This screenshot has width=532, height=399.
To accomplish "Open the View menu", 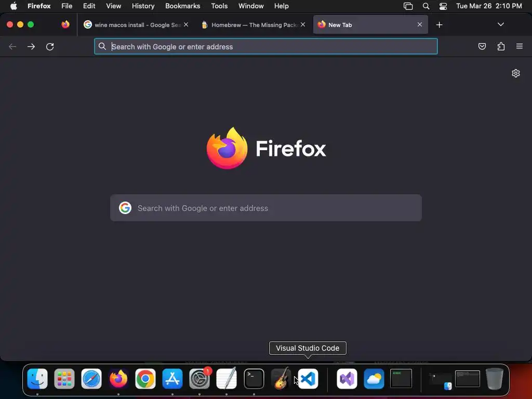I will 113,6.
